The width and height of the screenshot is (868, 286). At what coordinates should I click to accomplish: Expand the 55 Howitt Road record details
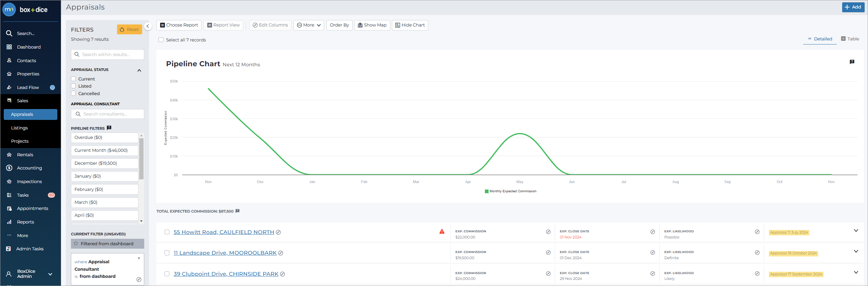pos(856,231)
